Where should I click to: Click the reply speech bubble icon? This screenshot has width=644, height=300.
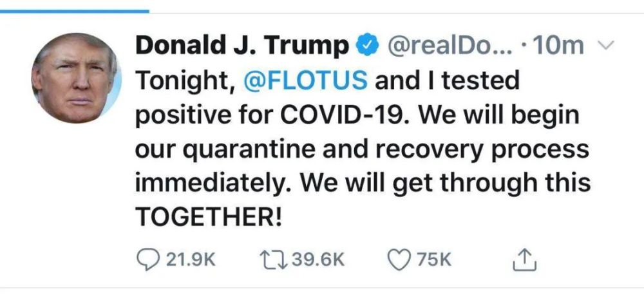pyautogui.click(x=147, y=260)
